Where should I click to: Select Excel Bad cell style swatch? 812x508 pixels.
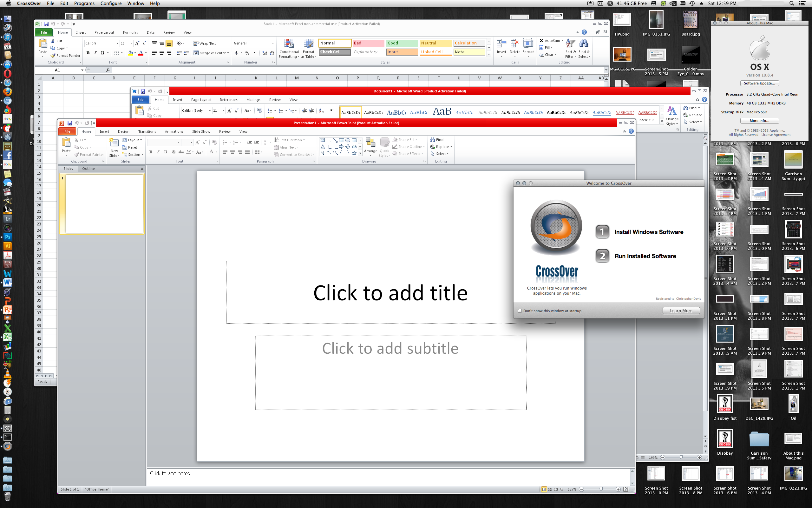pos(368,43)
